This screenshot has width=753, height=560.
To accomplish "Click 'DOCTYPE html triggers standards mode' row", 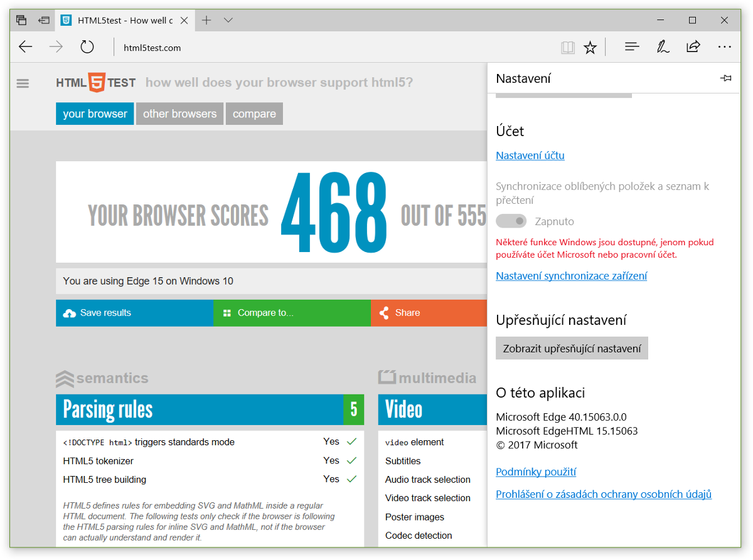I will (x=210, y=442).
